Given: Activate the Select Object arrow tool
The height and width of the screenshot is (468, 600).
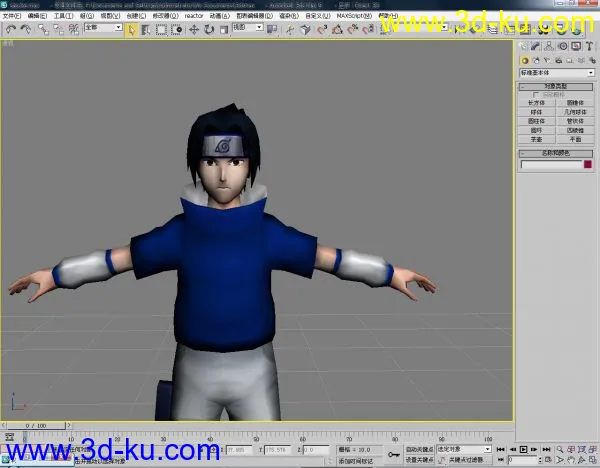Looking at the screenshot, I should click(131, 29).
